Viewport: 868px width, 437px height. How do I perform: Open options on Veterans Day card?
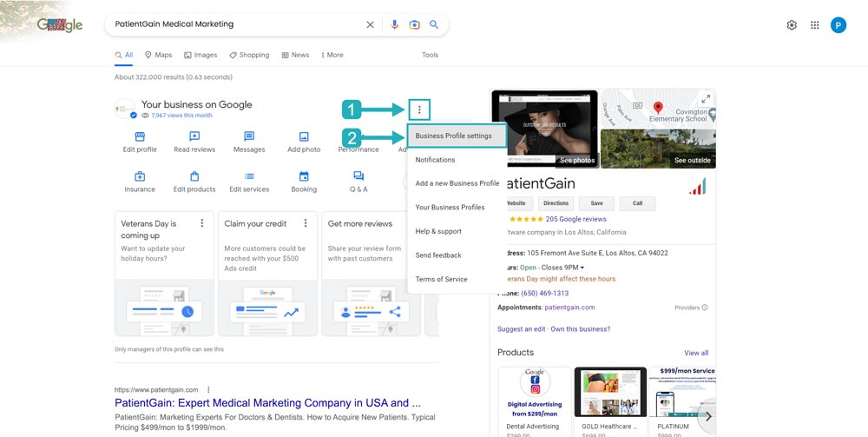point(202,223)
